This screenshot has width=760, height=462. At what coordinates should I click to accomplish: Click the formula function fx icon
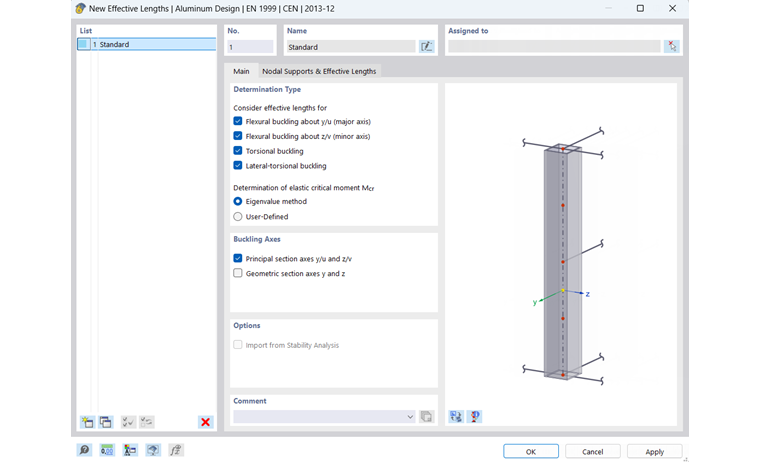point(175,450)
